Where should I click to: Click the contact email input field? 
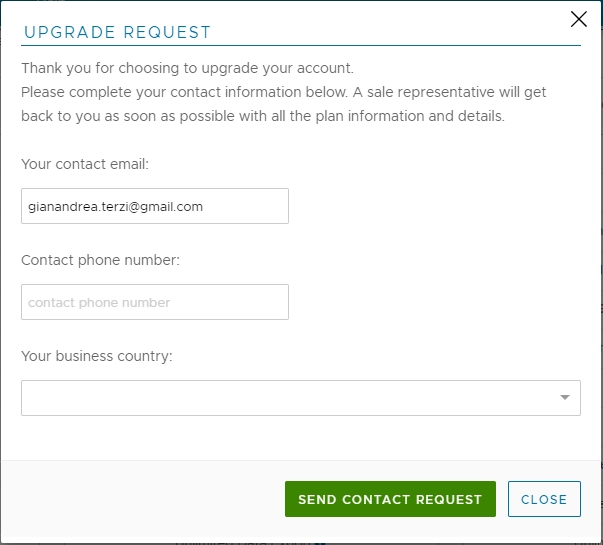point(154,206)
